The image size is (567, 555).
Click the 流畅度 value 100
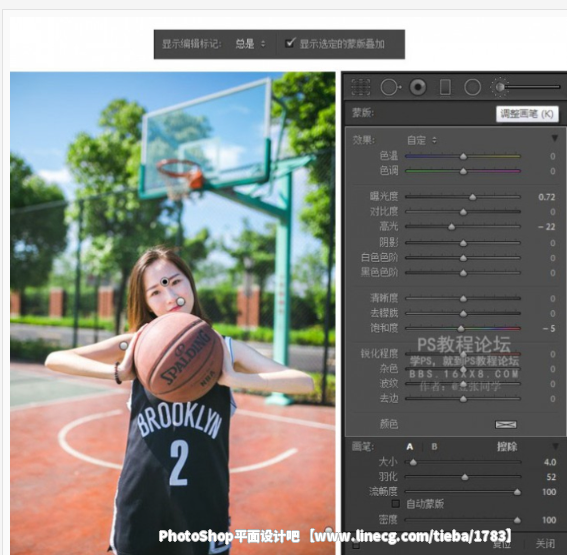pos(549,492)
